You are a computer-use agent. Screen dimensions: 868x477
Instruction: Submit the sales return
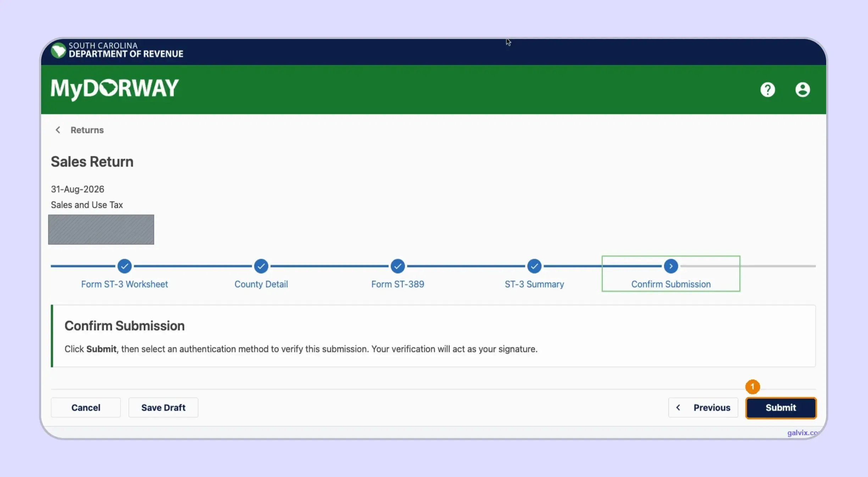781,408
